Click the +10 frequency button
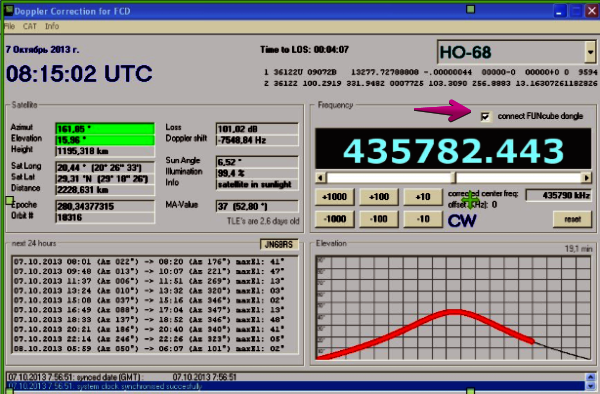Viewport: 600px width, 394px height. click(423, 197)
